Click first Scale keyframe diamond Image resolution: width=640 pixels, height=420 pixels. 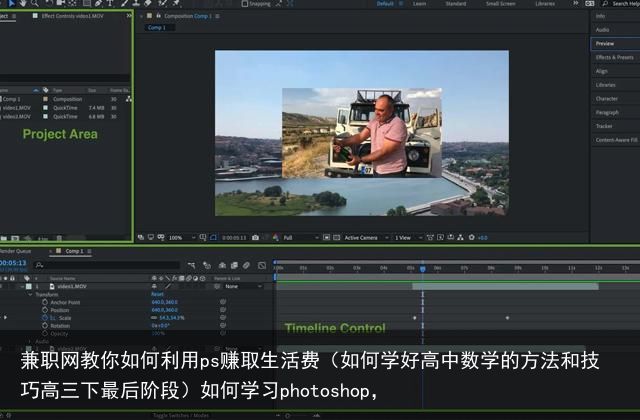(415, 318)
